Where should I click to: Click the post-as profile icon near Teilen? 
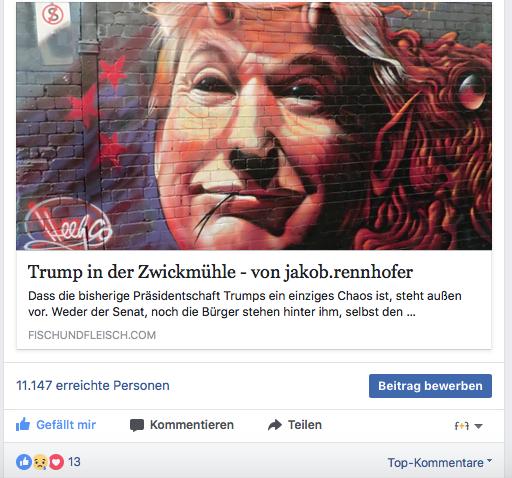pyautogui.click(x=462, y=426)
